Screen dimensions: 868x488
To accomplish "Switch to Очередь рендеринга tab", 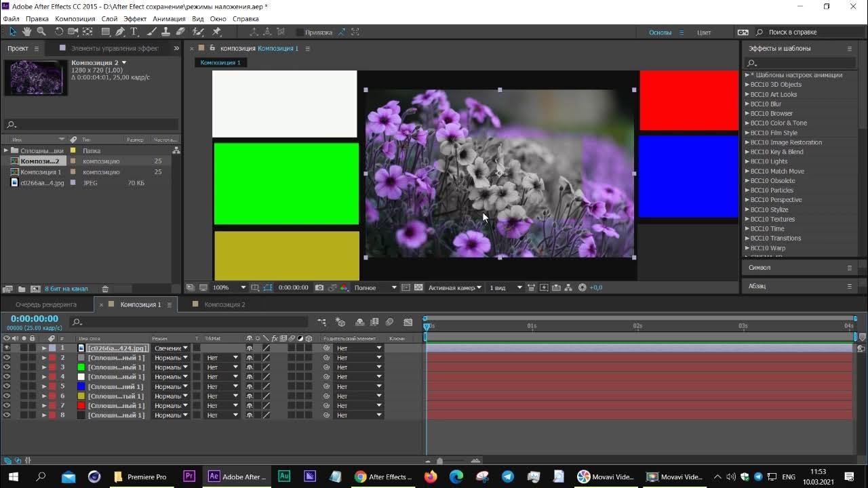I will tap(46, 304).
